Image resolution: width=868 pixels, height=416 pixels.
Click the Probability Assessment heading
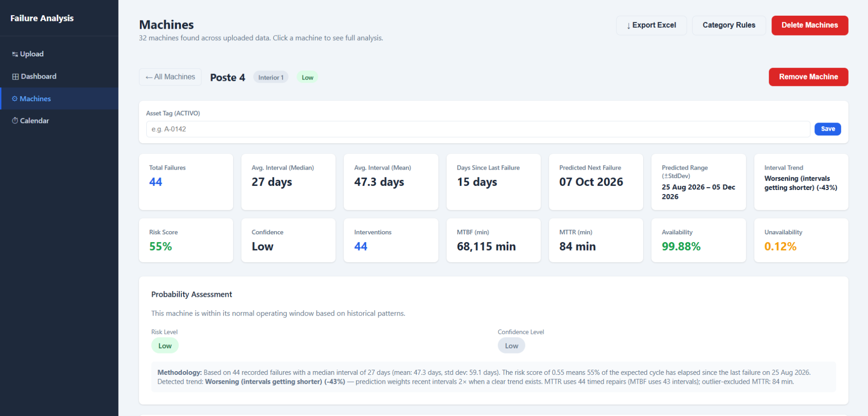[x=192, y=294]
